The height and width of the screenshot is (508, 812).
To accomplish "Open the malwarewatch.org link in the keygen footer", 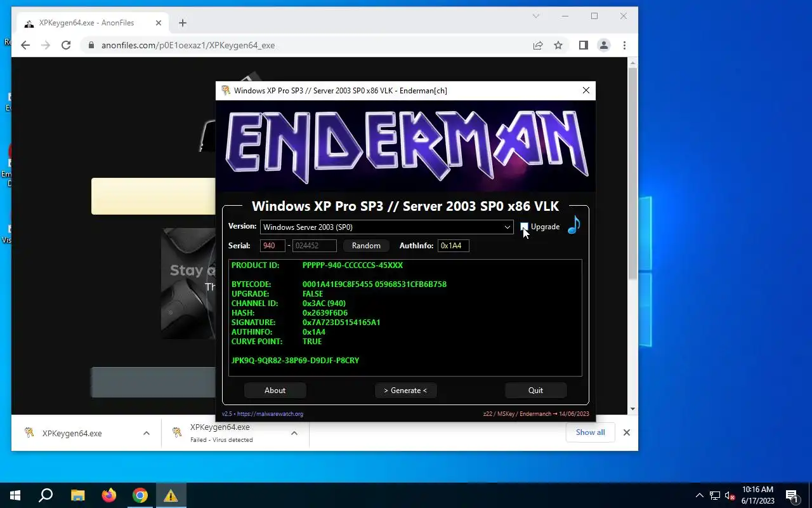I will 270,414.
